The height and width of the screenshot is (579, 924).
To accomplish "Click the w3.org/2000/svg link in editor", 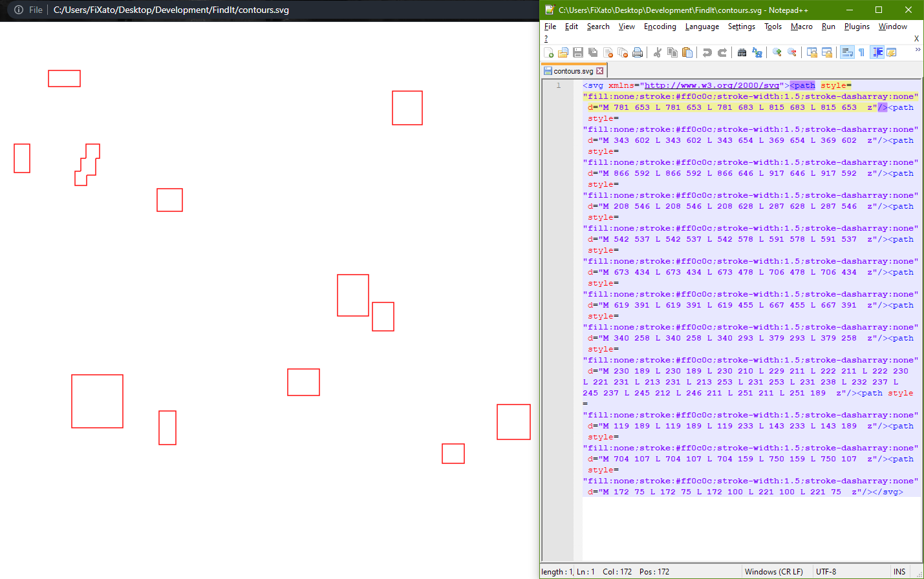I will coord(712,85).
